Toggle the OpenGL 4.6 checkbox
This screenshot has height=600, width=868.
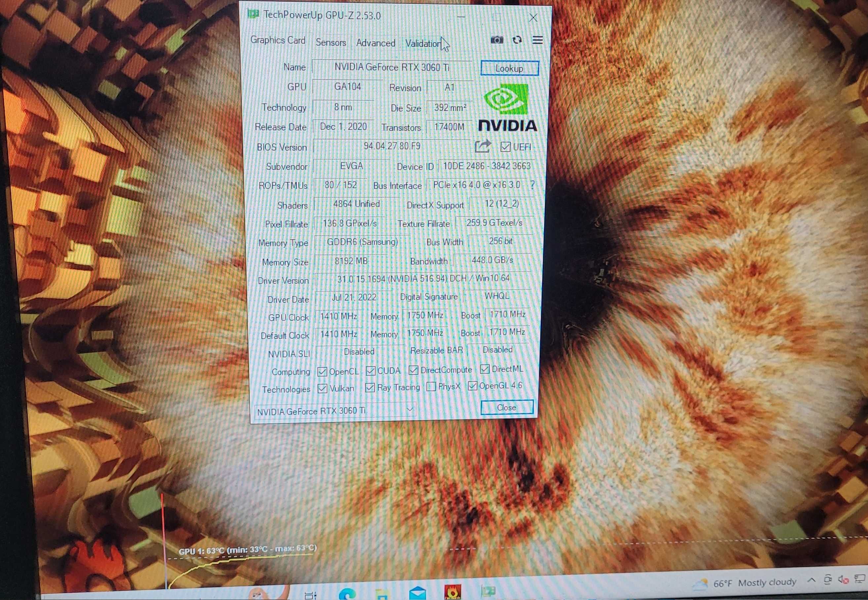473,385
